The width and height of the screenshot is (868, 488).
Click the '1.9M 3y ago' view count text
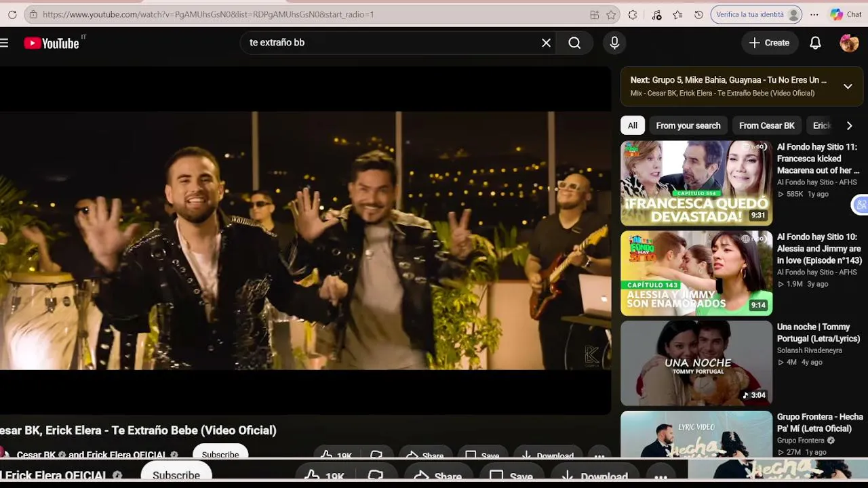(803, 284)
